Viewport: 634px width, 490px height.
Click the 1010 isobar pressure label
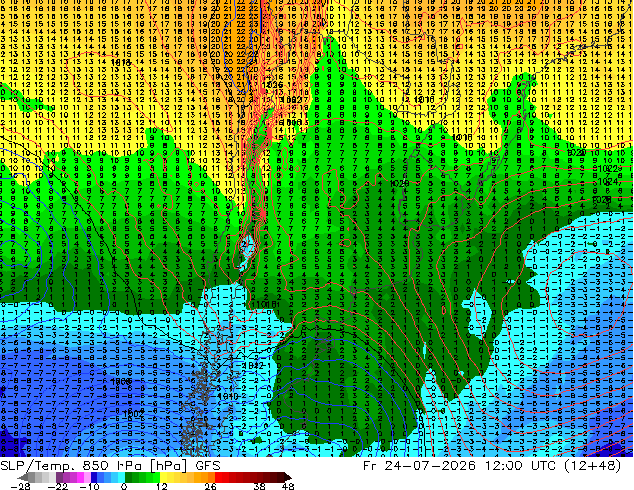pyautogui.click(x=228, y=396)
